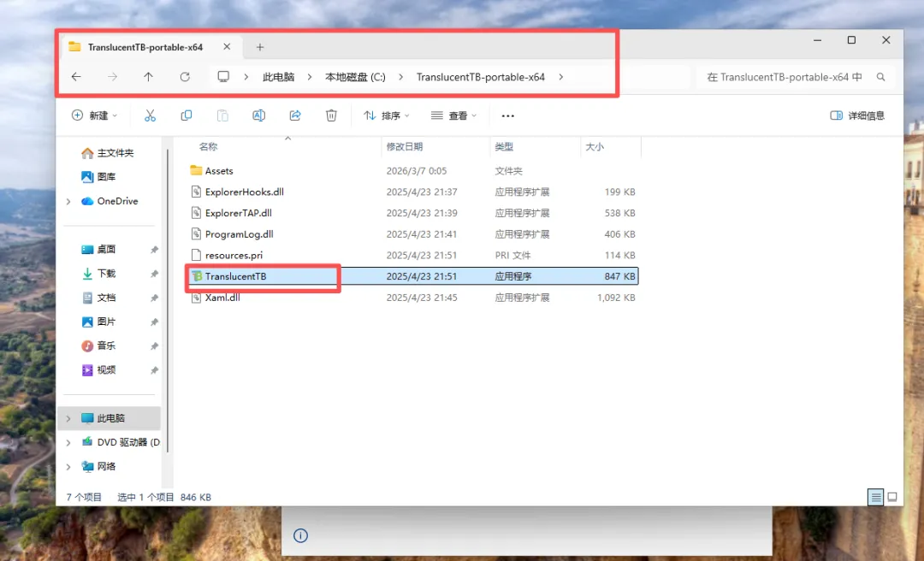
Task: Unpin the 桌面 quick access pin icon
Action: (154, 249)
